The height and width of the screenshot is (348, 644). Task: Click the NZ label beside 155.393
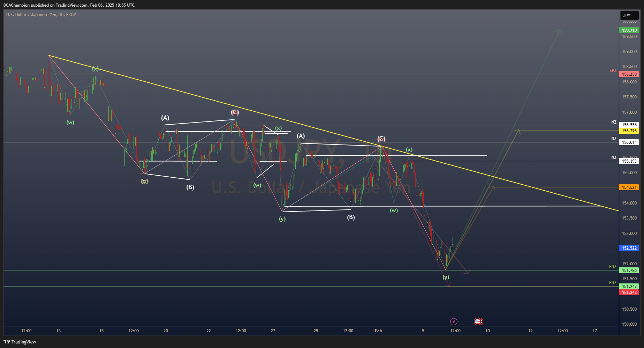[x=614, y=157]
